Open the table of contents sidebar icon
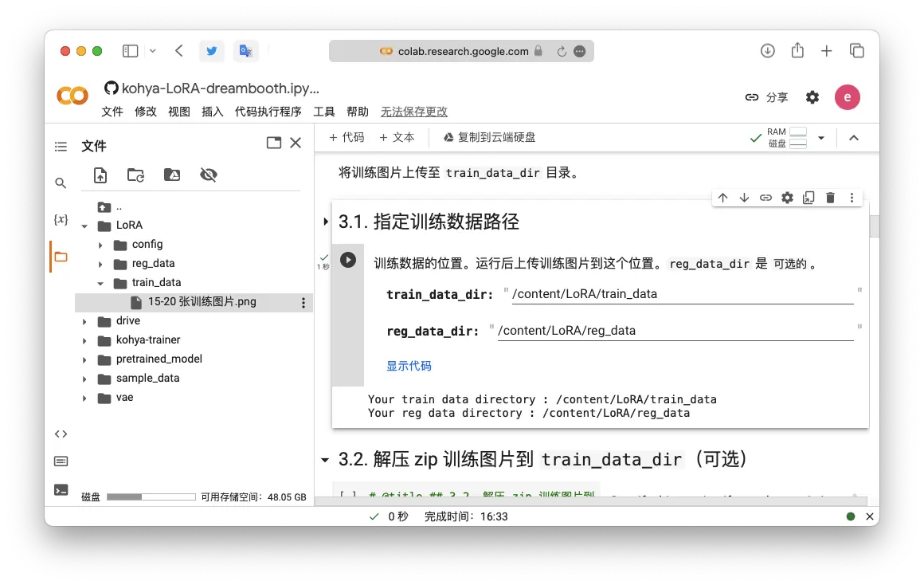Viewport: 924px width, 585px height. tap(61, 147)
